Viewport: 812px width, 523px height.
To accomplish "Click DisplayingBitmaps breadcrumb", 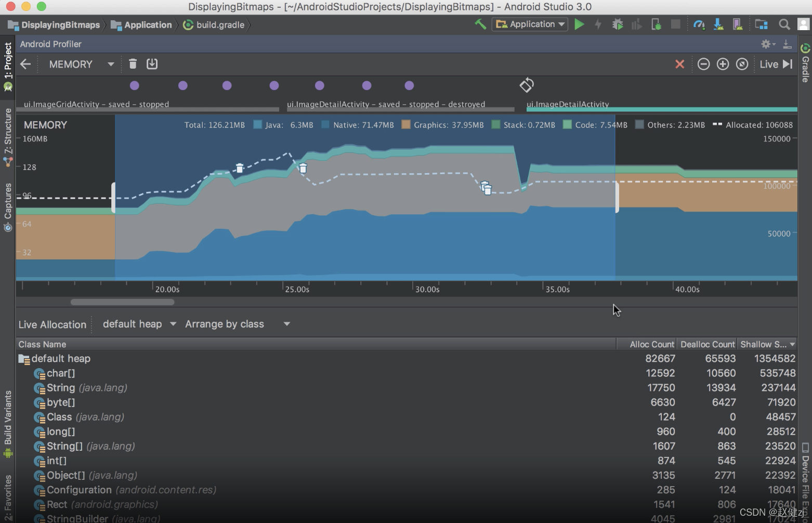I will 54,24.
